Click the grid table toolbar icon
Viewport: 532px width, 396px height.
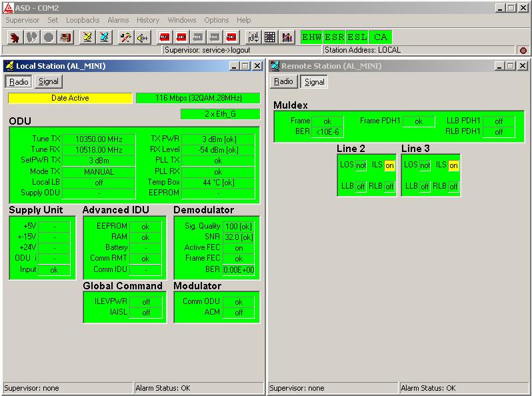(x=270, y=37)
